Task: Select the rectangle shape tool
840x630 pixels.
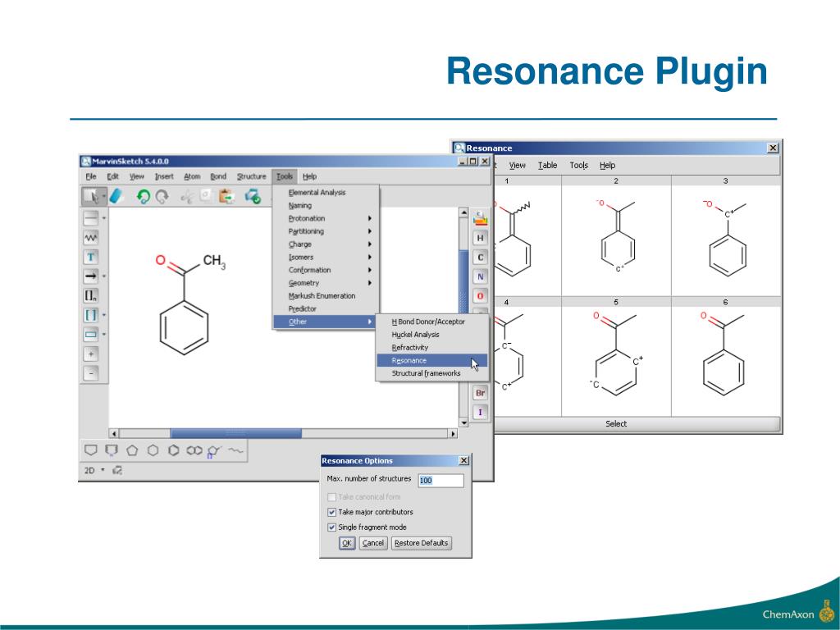Action: tap(90, 335)
